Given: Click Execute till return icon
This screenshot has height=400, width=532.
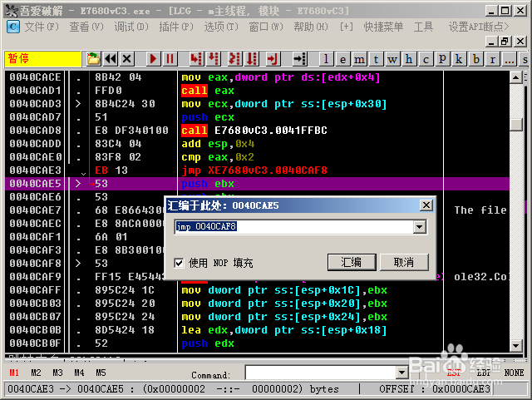Looking at the screenshot, I should (273, 59).
